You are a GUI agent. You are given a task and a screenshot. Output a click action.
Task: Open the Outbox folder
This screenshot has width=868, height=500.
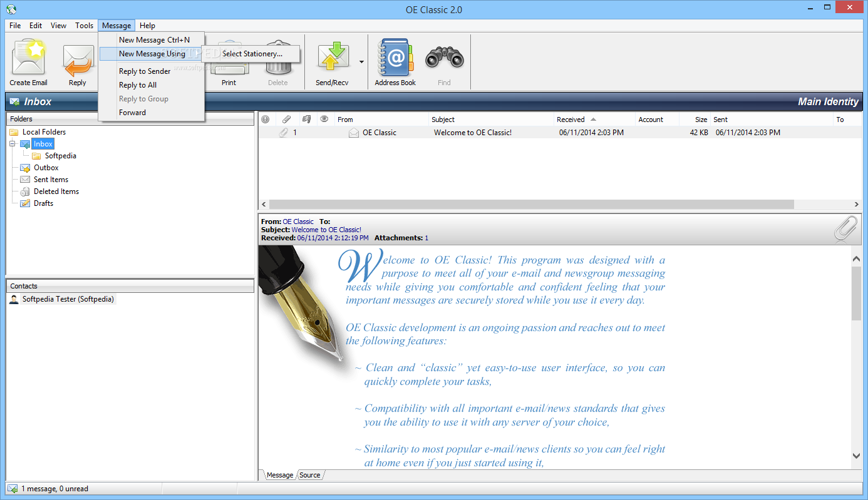click(46, 168)
